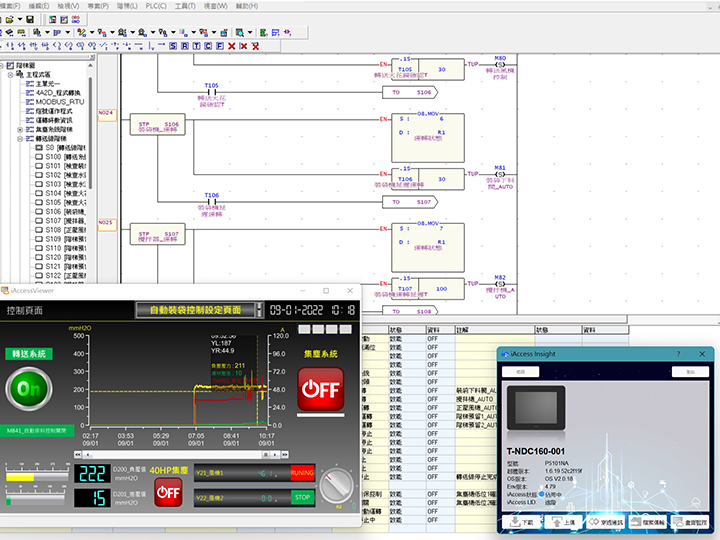Expand the 集塵系統階梯 tree node

point(20,129)
